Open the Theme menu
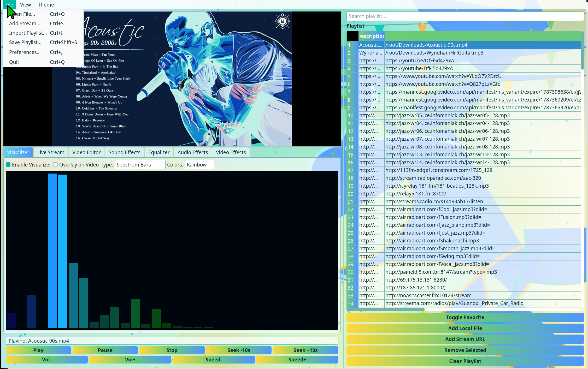The height and width of the screenshot is (369, 588). tap(46, 5)
